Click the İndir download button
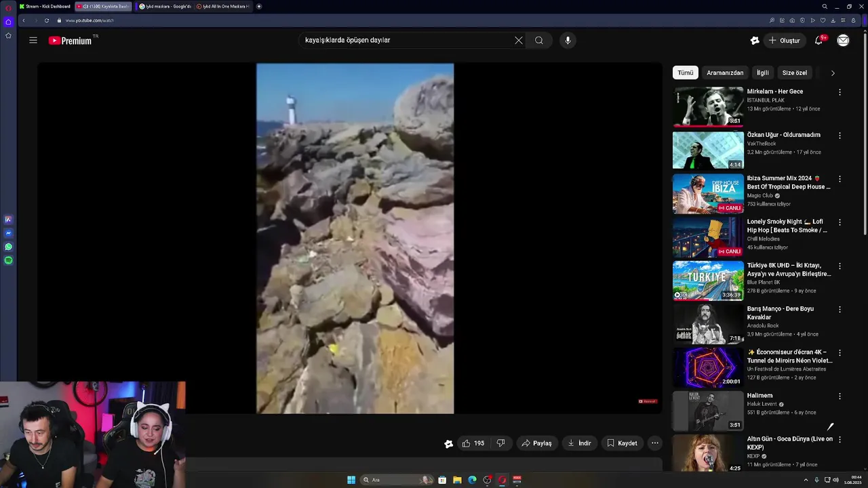The height and width of the screenshot is (488, 868). tap(579, 443)
